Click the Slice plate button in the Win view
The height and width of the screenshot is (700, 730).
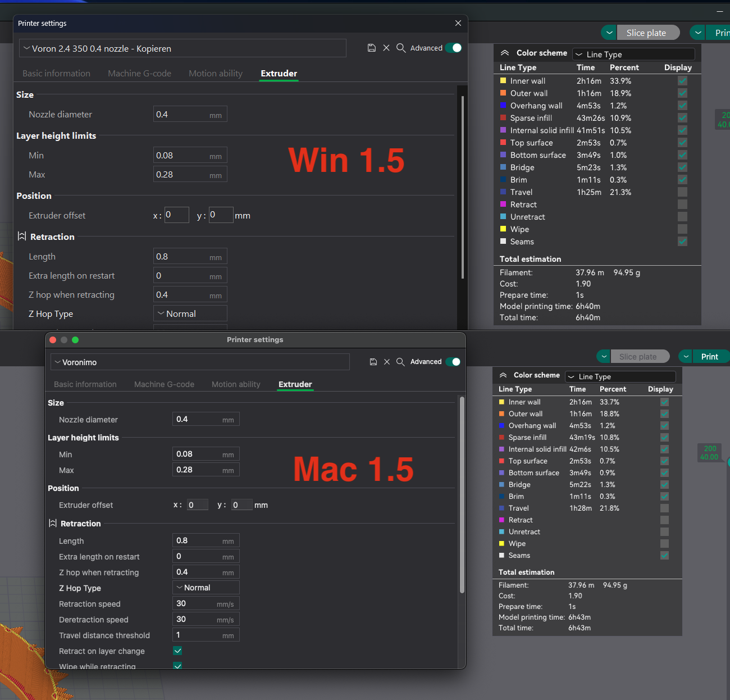coord(648,32)
